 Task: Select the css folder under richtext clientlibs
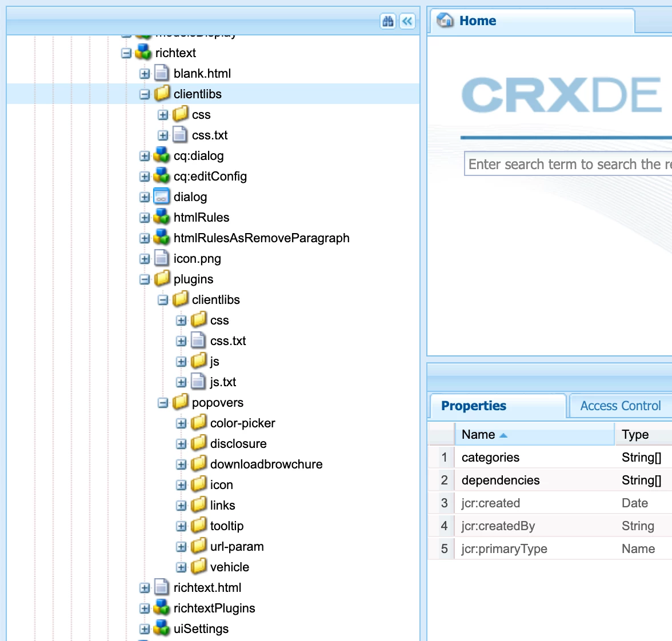[201, 114]
